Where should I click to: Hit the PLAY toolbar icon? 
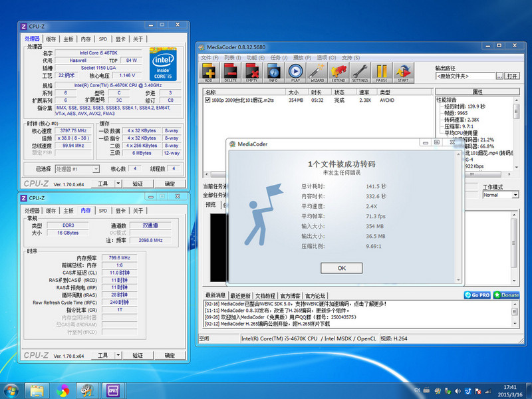[295, 72]
